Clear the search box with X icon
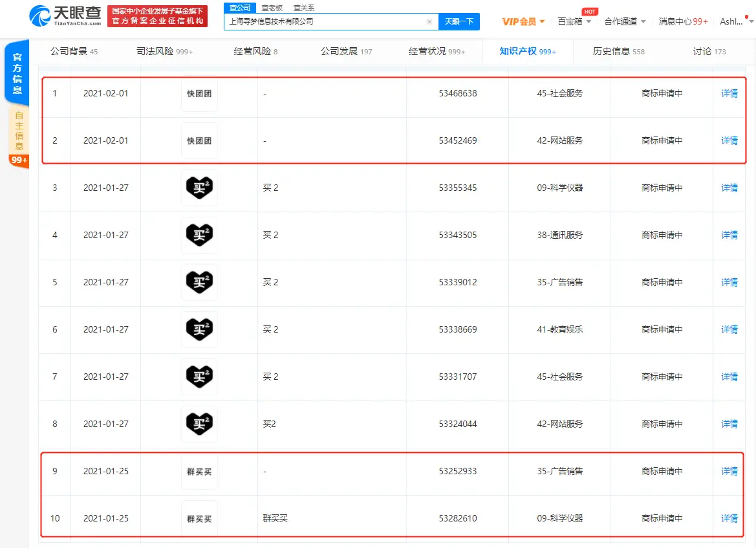 (x=429, y=21)
